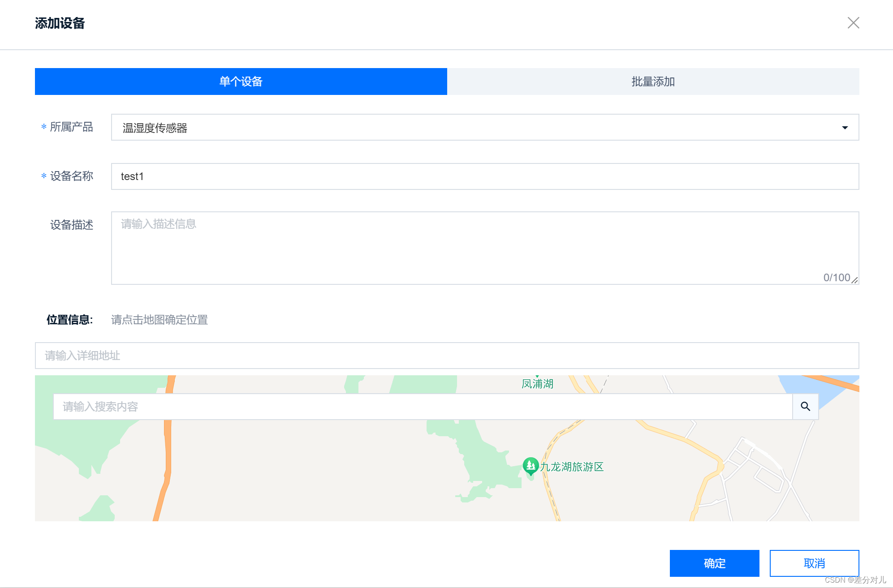This screenshot has width=893, height=588.
Task: Select the 单个设备 tab
Action: tap(241, 82)
